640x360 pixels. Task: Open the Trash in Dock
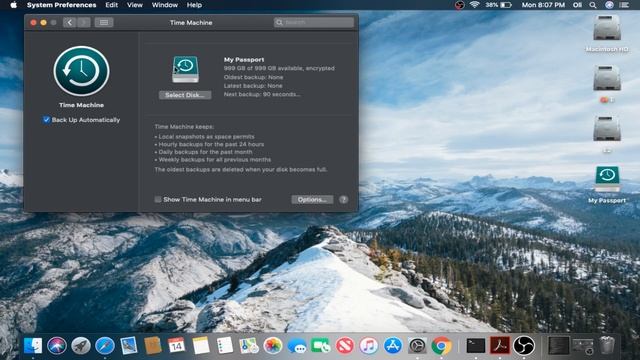coord(607,346)
